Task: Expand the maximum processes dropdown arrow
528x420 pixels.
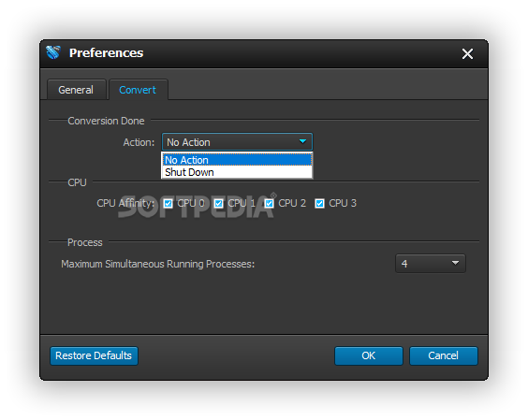Action: [x=455, y=263]
